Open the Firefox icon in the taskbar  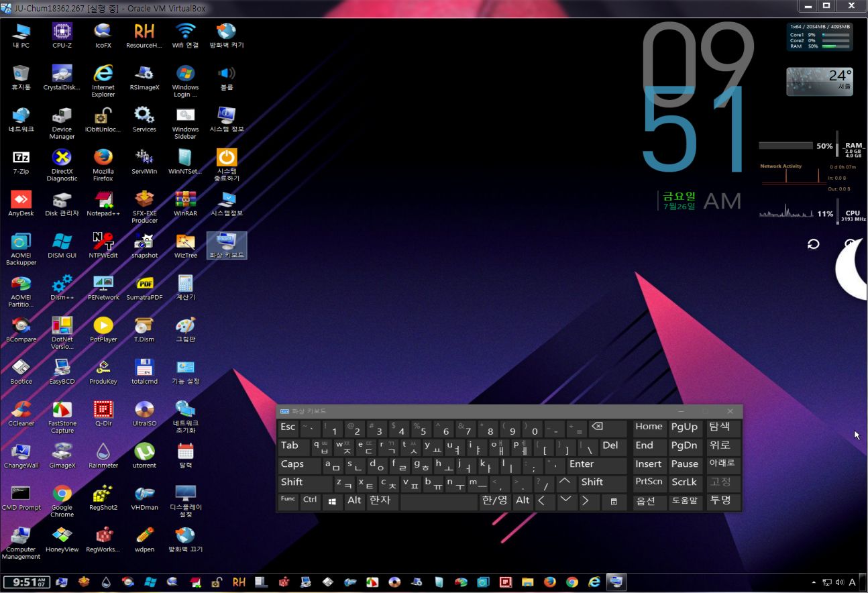(549, 582)
